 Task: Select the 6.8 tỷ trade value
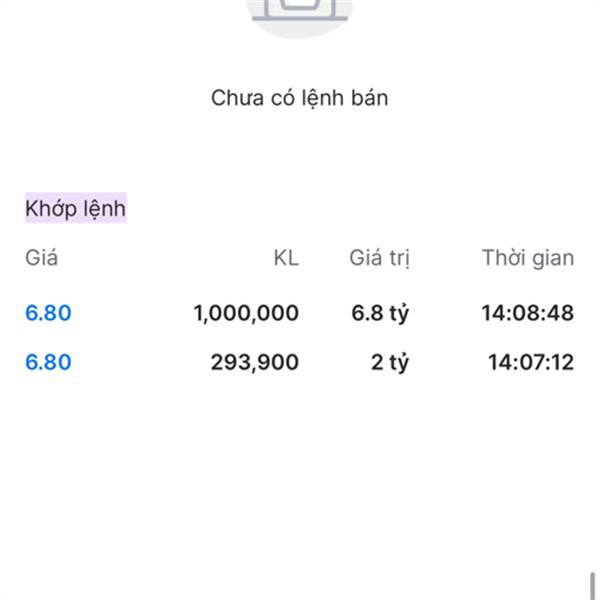tap(380, 313)
